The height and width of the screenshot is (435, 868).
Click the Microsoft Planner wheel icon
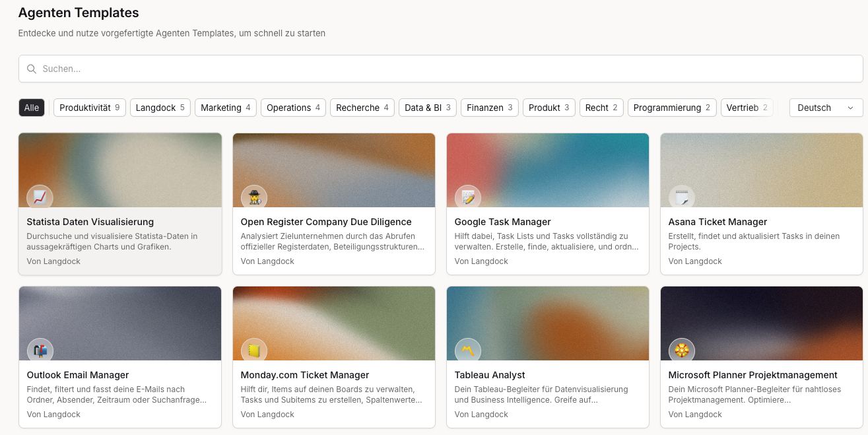click(682, 351)
